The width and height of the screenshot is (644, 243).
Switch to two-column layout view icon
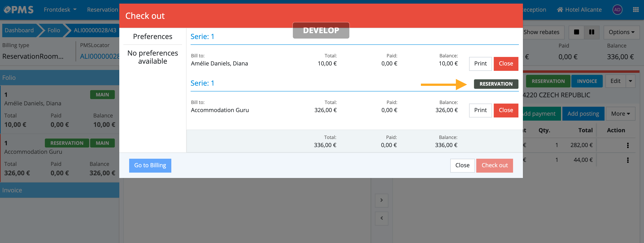click(x=592, y=32)
